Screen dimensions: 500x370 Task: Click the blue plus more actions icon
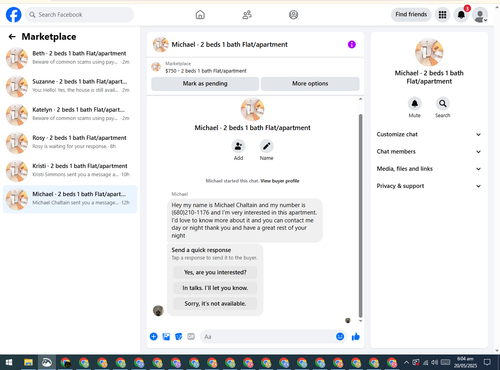[154, 337]
